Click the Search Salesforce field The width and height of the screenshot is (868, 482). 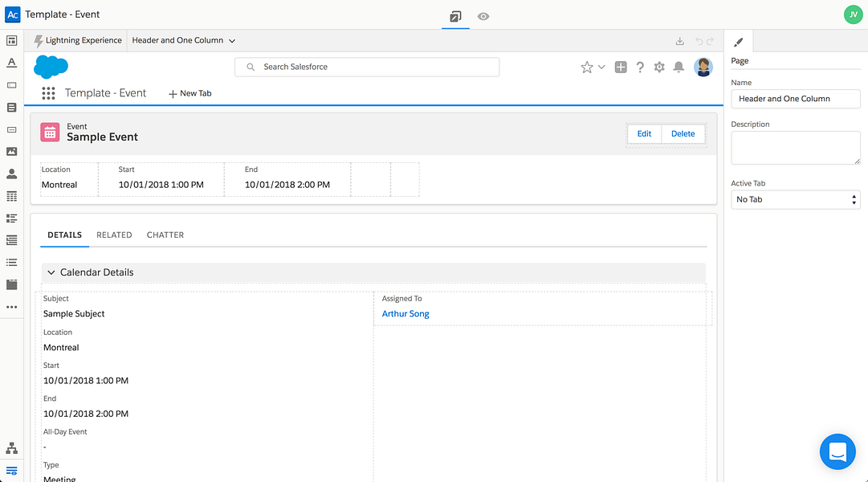point(367,67)
